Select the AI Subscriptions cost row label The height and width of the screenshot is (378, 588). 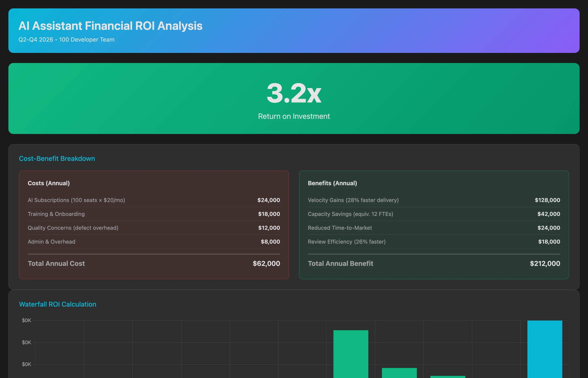pos(76,200)
